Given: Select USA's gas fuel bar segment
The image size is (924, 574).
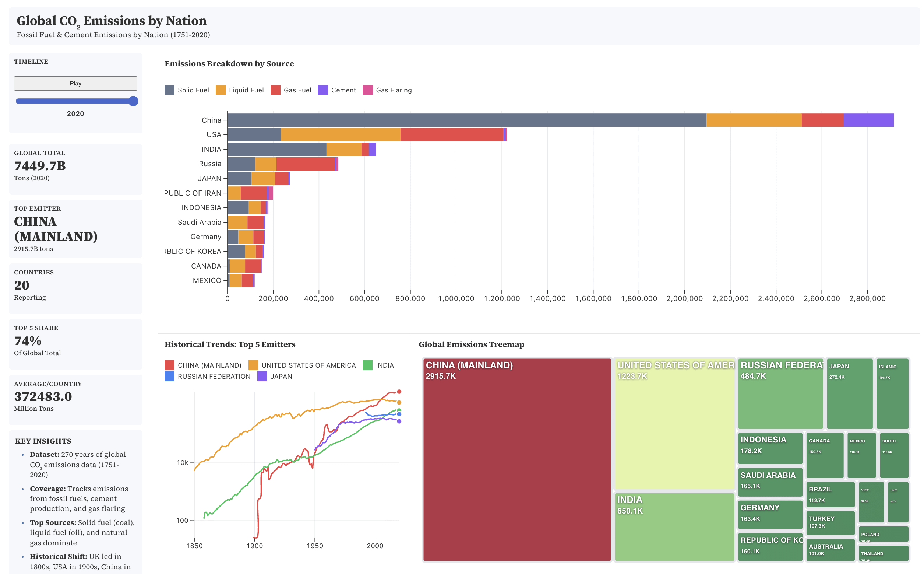Looking at the screenshot, I should (451, 135).
